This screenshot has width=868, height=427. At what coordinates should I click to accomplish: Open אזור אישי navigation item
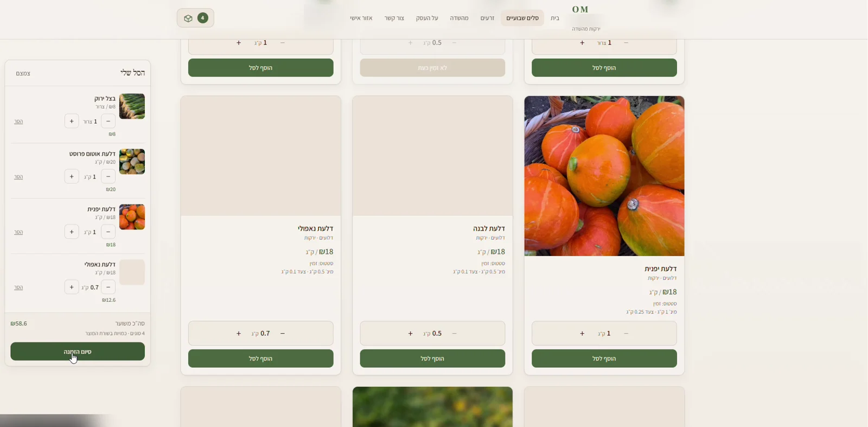(361, 18)
